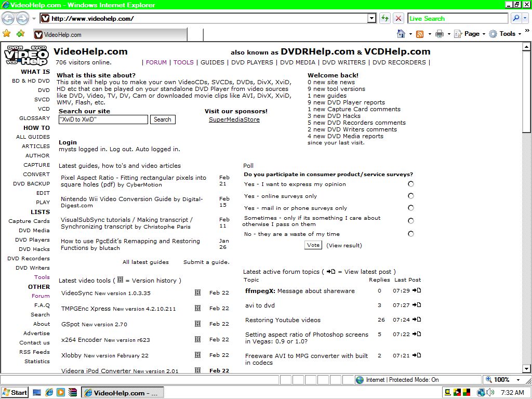Click the Add to Favorites icon
This screenshot has height=399, width=532.
pos(20,34)
